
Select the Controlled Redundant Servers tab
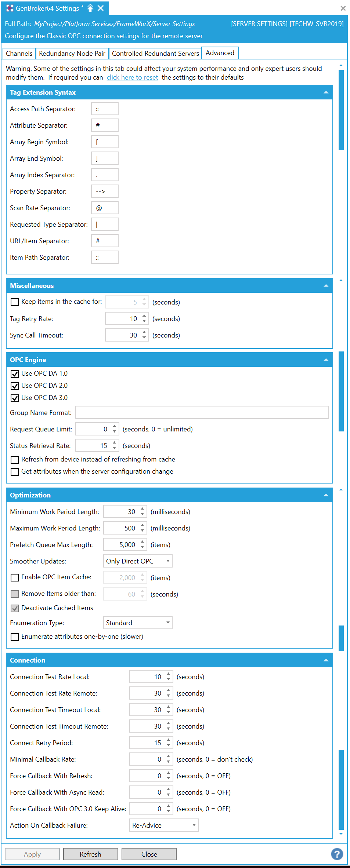pos(155,54)
